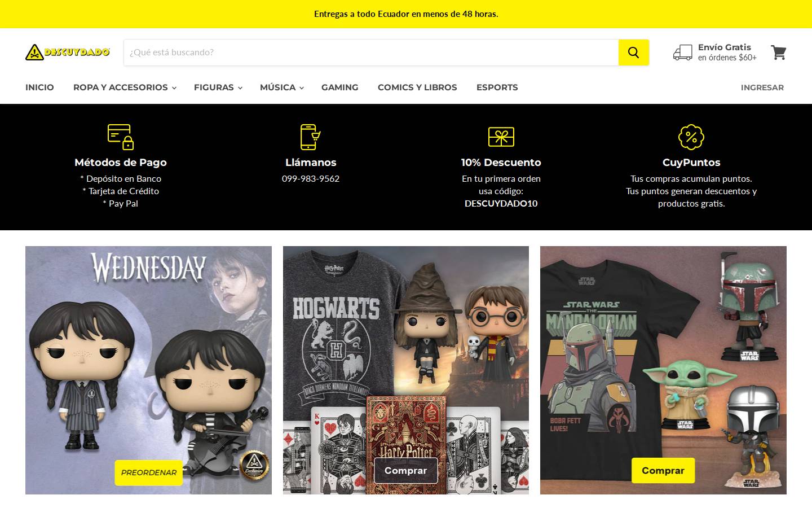Click the 'Métodos de Pago' heading
Viewport: 812px width, 508px height.
(x=121, y=163)
